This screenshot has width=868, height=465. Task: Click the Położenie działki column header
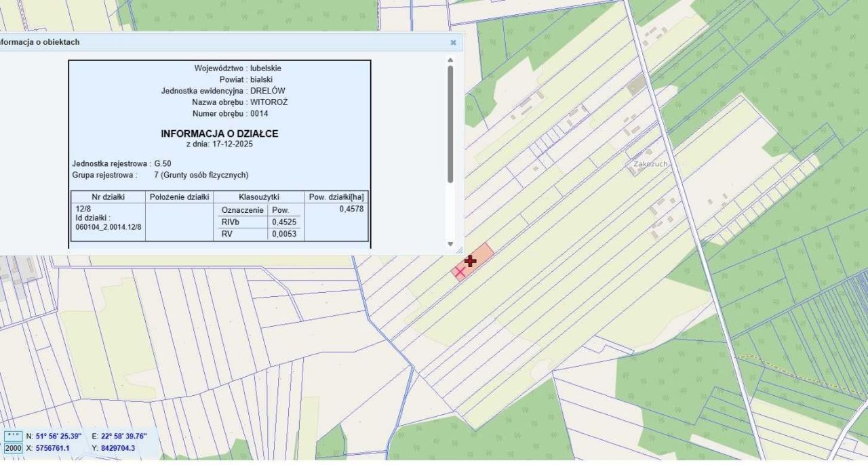point(179,197)
